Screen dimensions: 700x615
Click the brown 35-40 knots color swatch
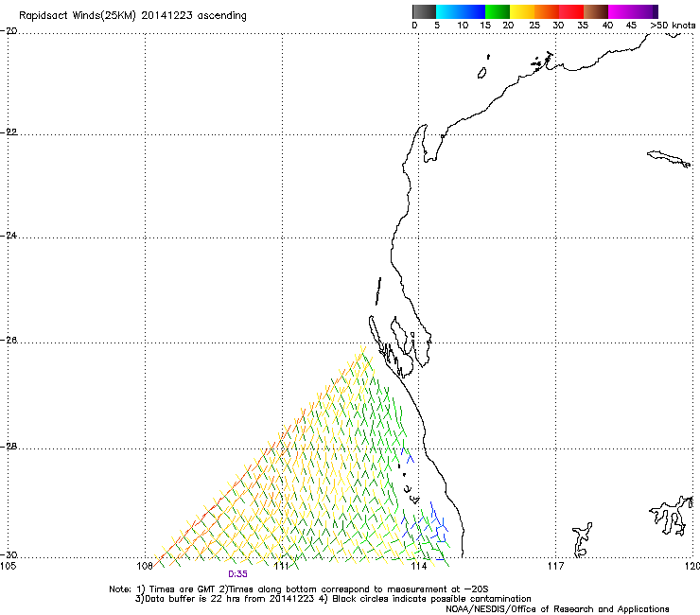click(596, 11)
